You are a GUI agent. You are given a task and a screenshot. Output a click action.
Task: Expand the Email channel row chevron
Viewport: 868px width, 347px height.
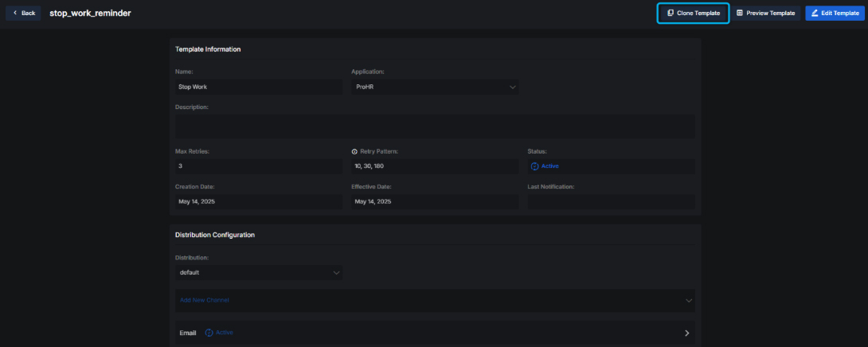(x=686, y=332)
